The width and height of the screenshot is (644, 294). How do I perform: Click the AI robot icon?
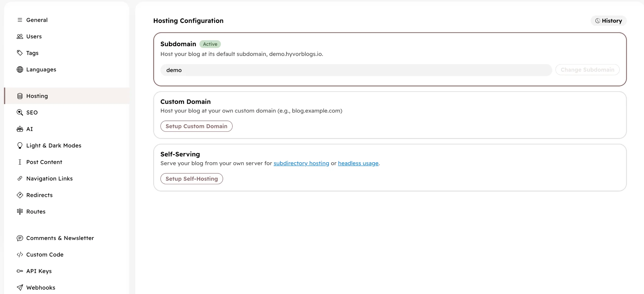click(20, 129)
